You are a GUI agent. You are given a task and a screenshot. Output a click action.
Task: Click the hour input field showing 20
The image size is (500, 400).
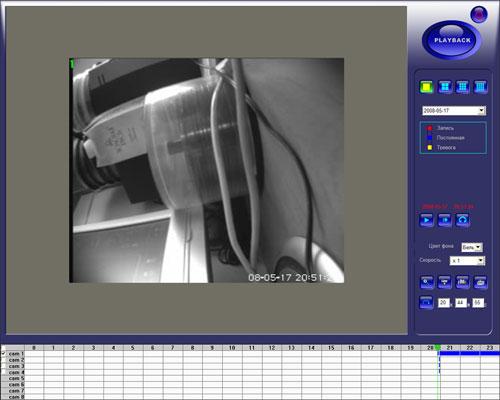point(443,303)
